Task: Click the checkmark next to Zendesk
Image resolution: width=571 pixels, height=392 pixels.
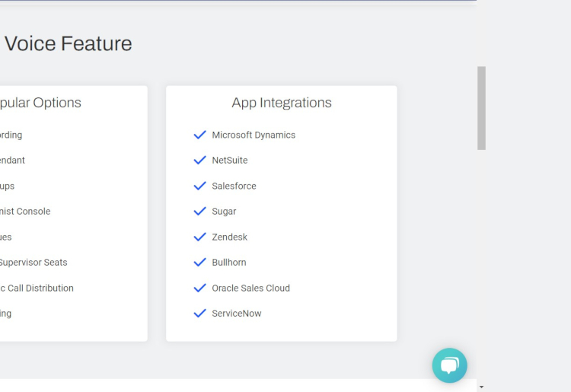Action: [x=200, y=237]
